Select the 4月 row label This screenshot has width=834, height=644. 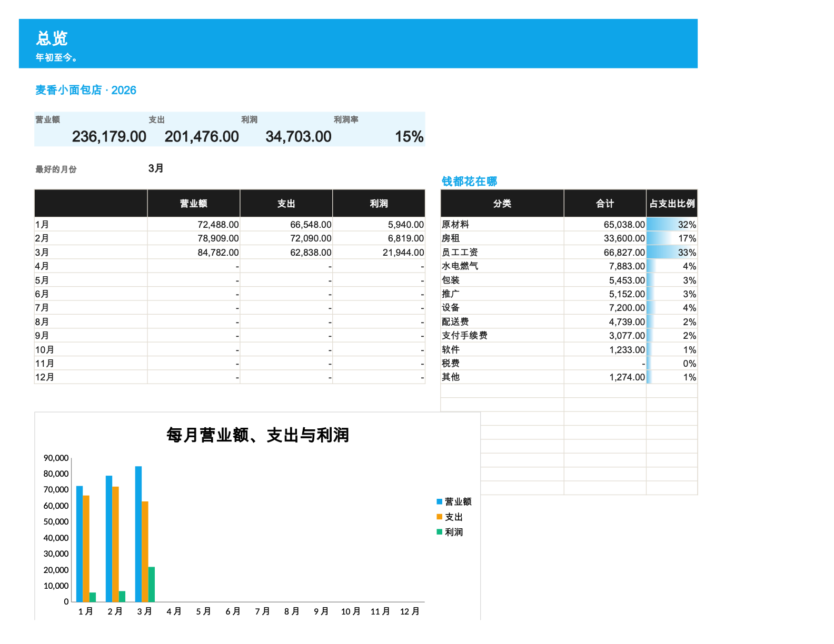pyautogui.click(x=91, y=266)
